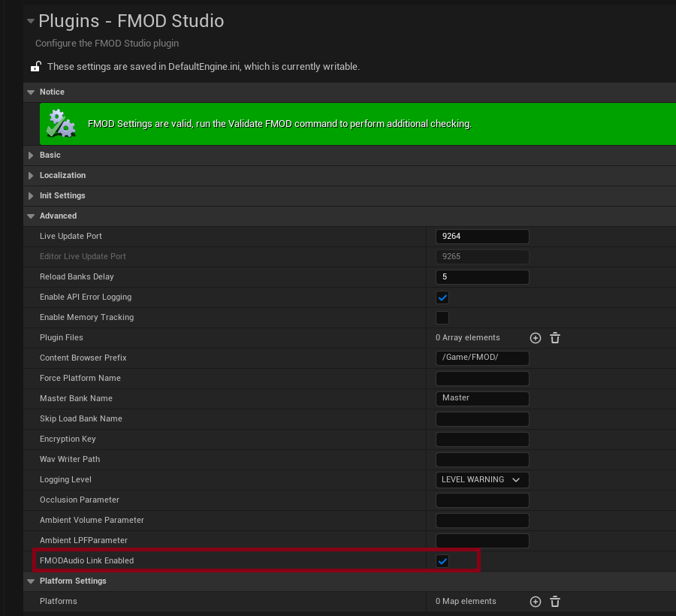Screen dimensions: 676x616
Task: Collapse the Notice section
Action: pos(31,92)
